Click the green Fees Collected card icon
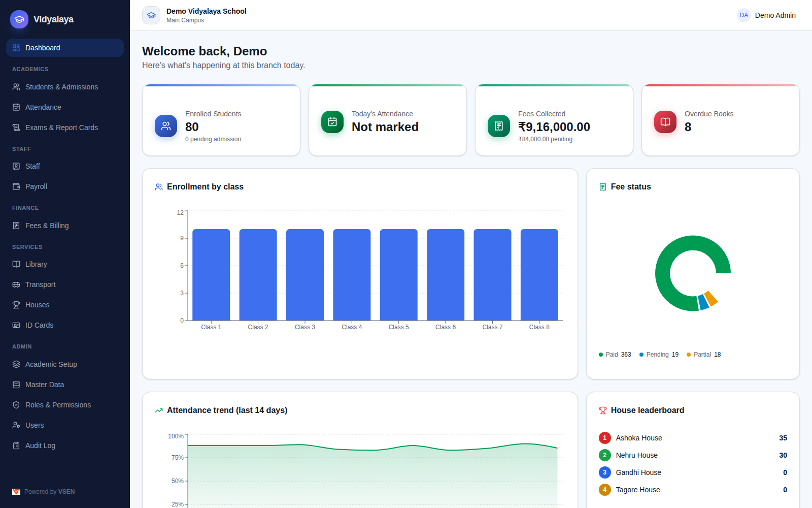The width and height of the screenshot is (812, 508). coord(499,126)
